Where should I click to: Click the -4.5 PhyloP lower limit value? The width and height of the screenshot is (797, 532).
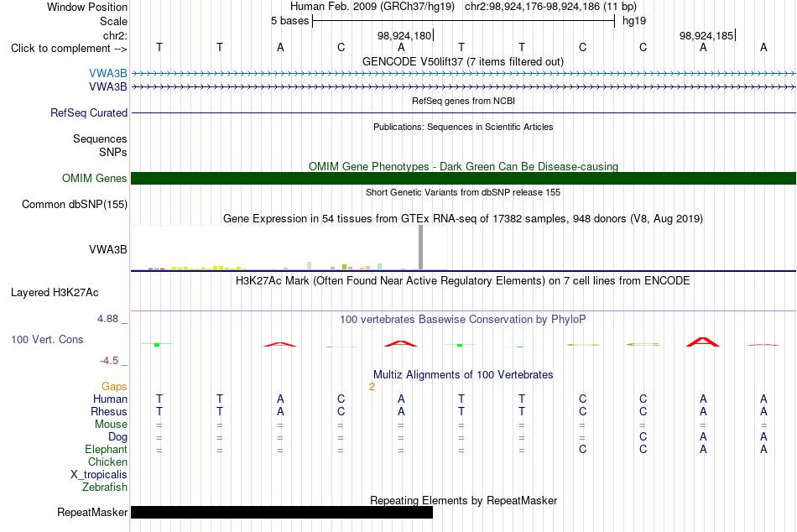(109, 361)
